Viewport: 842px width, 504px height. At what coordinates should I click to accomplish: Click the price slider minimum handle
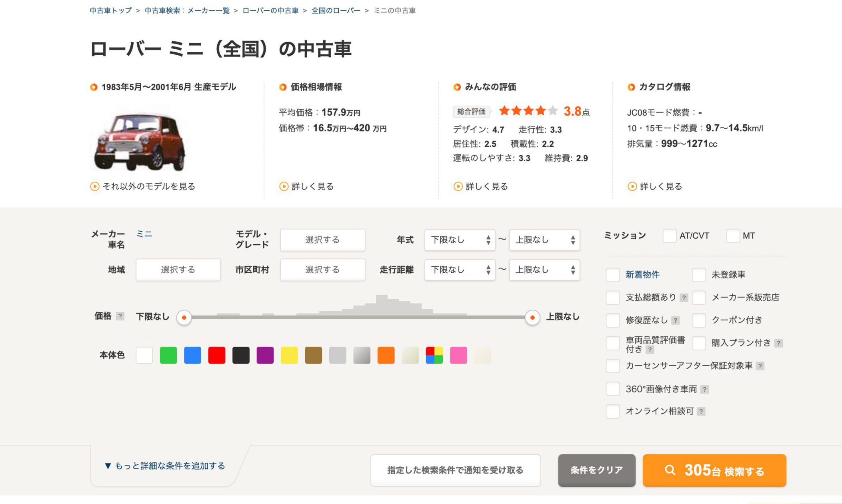pyautogui.click(x=184, y=318)
